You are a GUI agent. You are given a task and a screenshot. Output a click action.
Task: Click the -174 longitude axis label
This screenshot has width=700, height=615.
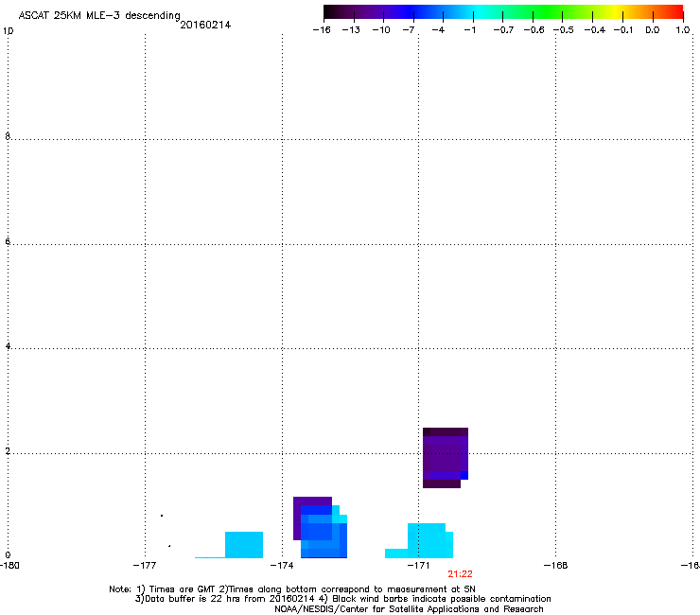point(282,566)
